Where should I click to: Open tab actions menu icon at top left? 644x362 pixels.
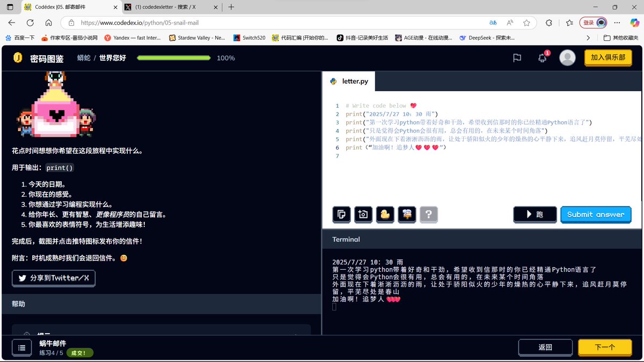(x=11, y=8)
